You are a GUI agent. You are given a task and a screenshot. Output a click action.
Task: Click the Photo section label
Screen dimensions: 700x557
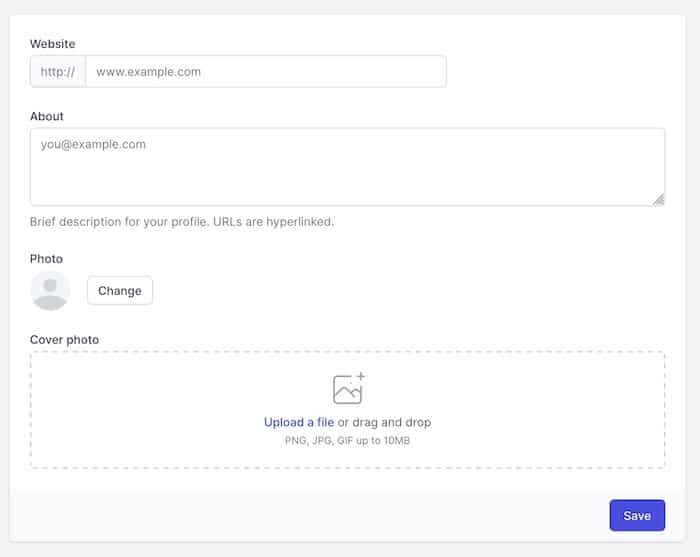(x=46, y=259)
